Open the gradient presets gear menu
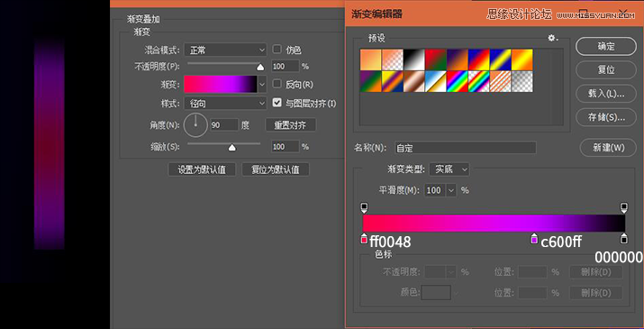The image size is (644, 329). click(553, 38)
